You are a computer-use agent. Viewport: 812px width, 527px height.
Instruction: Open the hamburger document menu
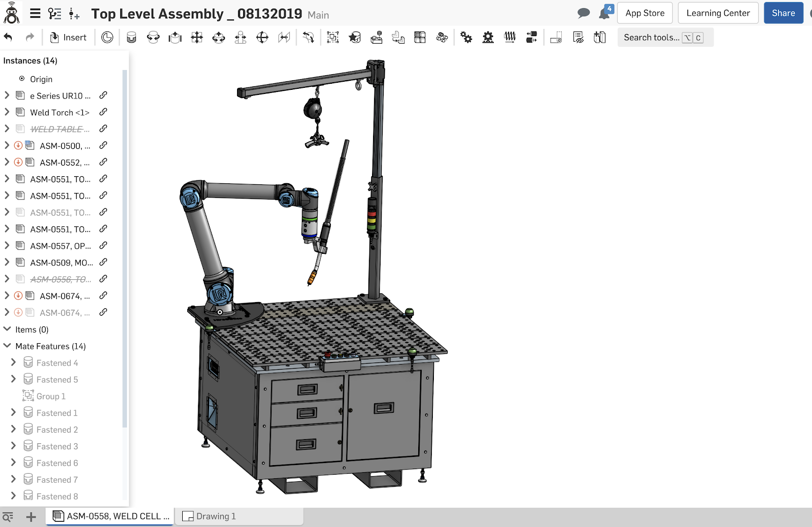(35, 14)
